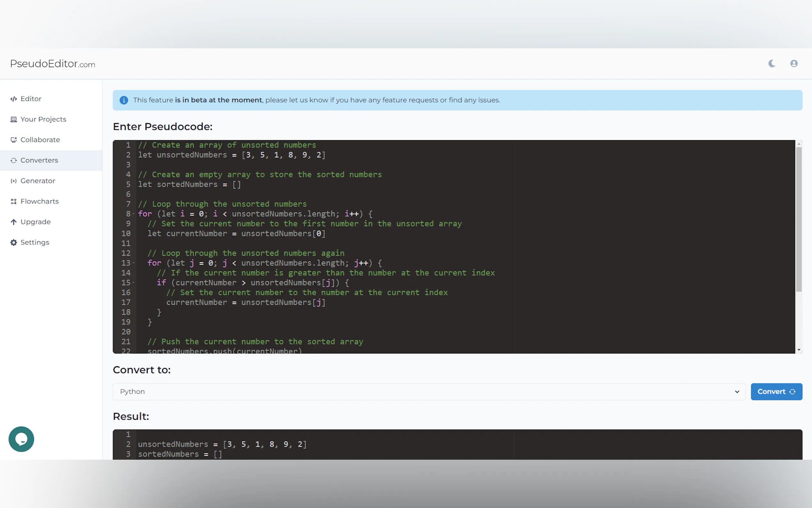Image resolution: width=812 pixels, height=508 pixels.
Task: Open the Generator tool
Action: 38,181
